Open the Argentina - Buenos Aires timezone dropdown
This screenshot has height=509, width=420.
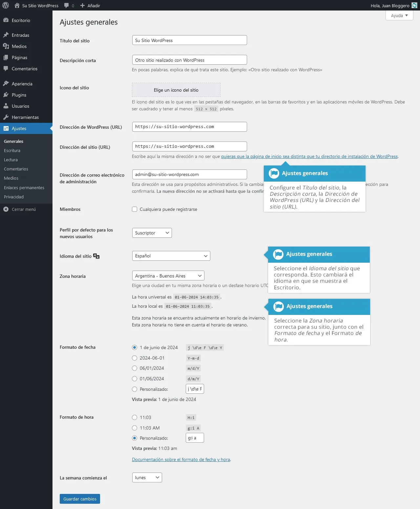pyautogui.click(x=168, y=276)
